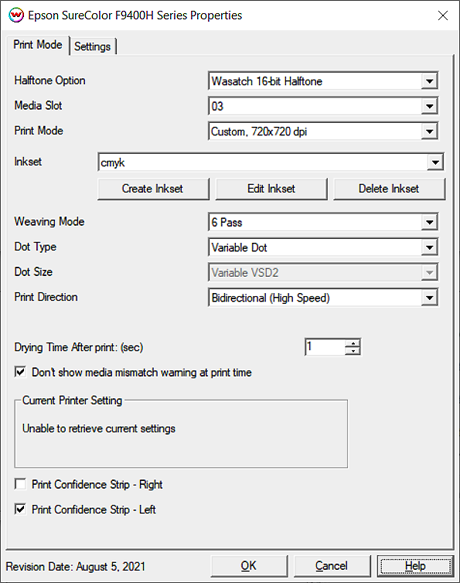Open the Media Slot dropdown
Screen dimensions: 460x583
pos(323,106)
